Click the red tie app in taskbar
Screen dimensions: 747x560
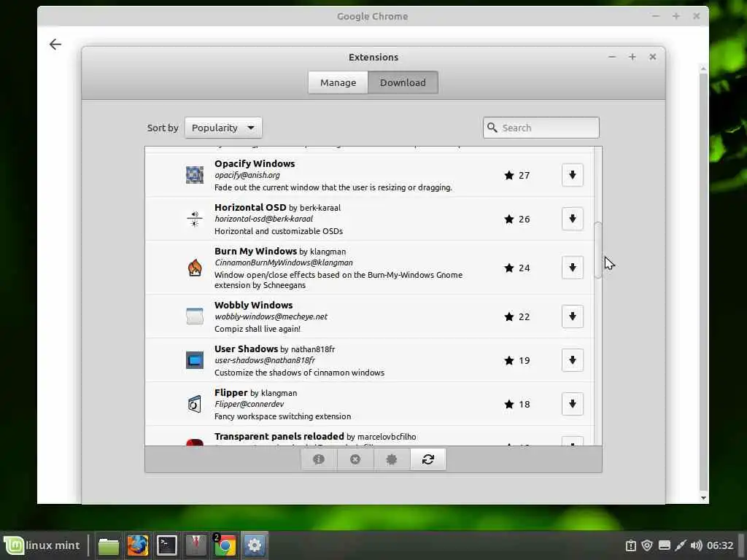point(196,545)
